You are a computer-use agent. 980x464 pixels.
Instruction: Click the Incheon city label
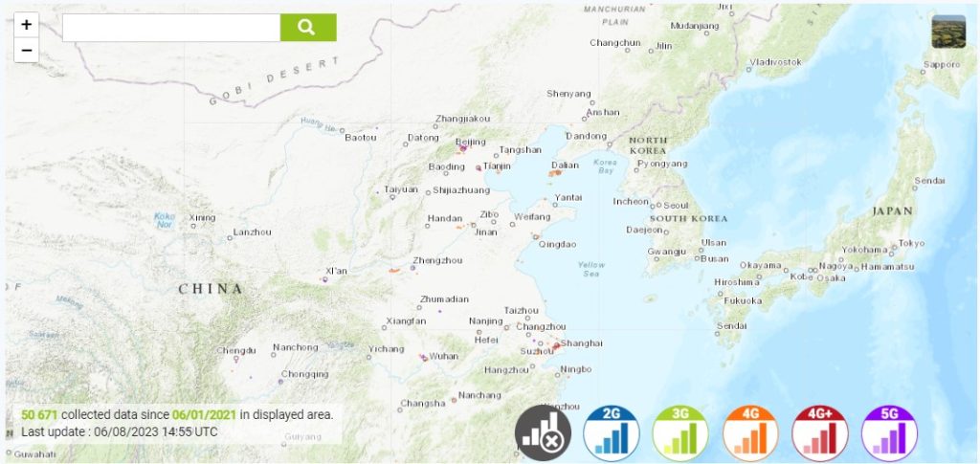point(631,202)
